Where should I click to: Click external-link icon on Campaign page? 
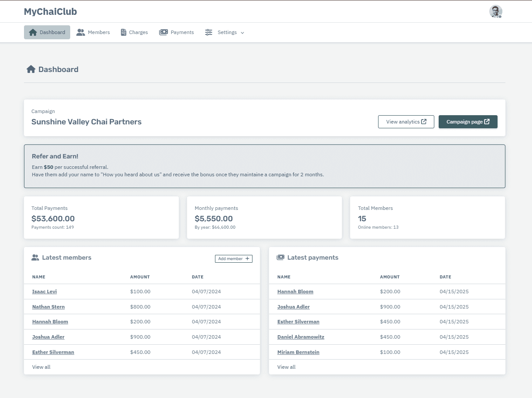(487, 122)
